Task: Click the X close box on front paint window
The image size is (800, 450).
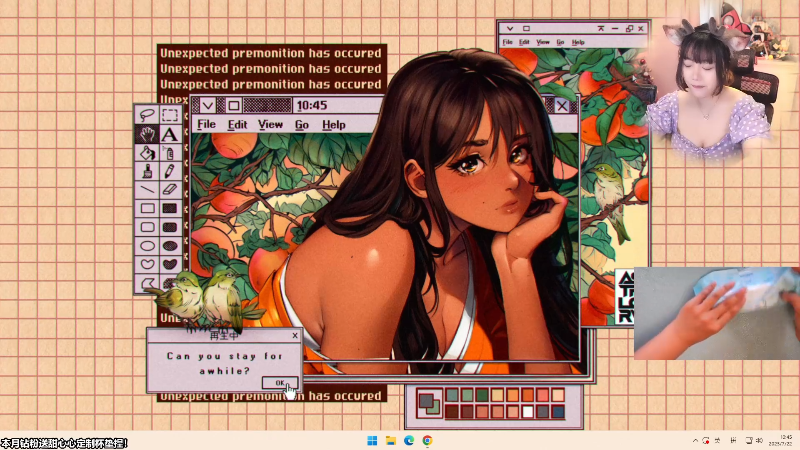Action: [562, 106]
